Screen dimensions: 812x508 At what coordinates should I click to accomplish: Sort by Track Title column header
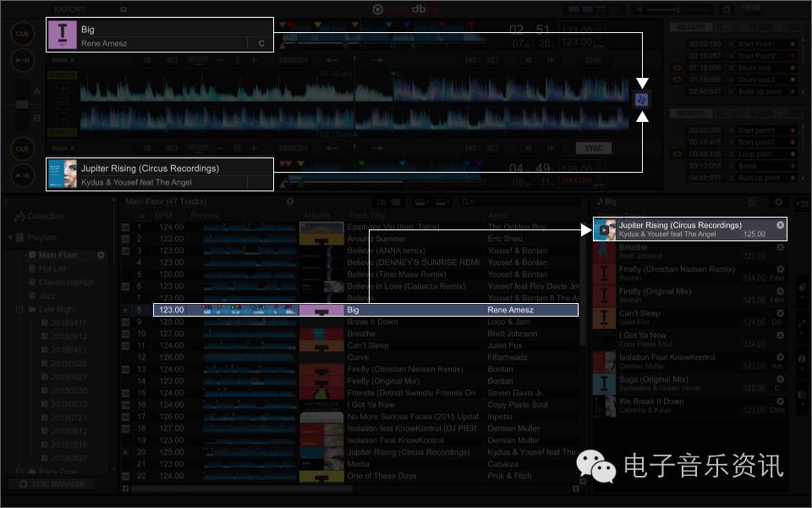click(x=366, y=215)
